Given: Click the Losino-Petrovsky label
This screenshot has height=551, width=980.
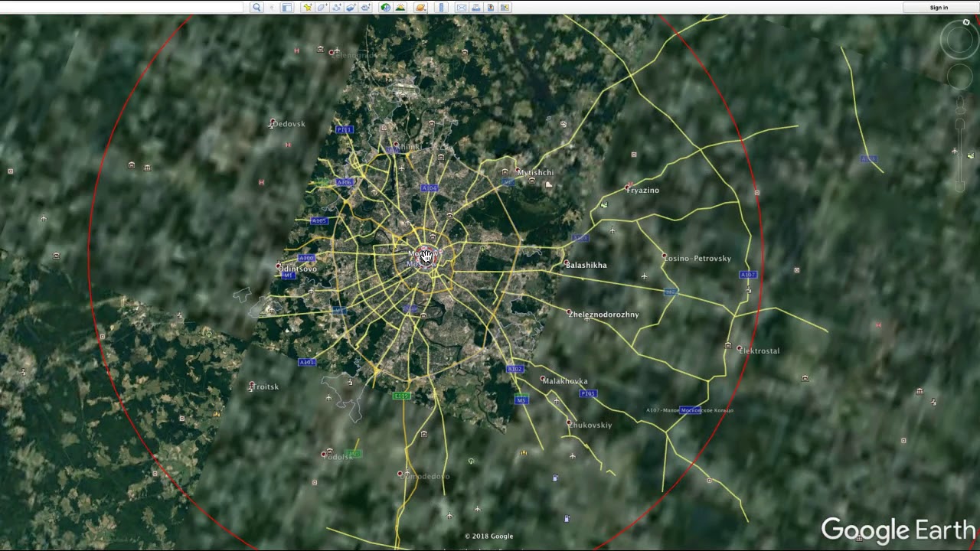Looking at the screenshot, I should click(x=697, y=259).
